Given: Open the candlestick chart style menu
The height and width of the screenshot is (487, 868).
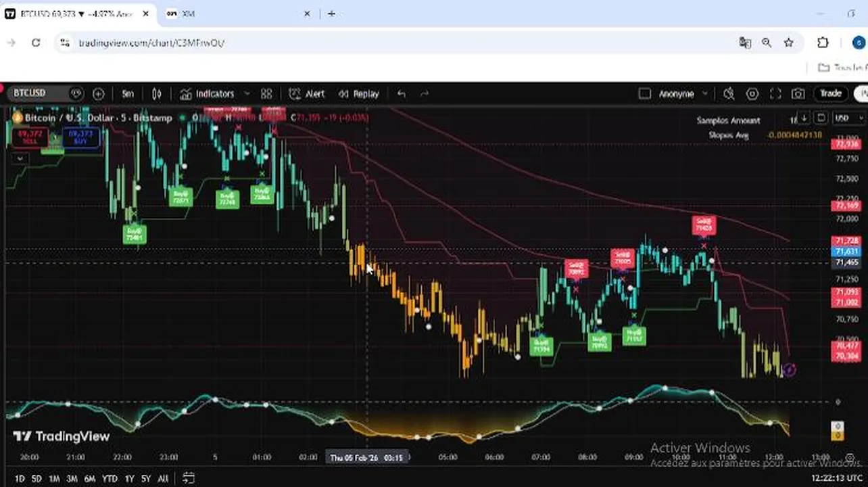Looking at the screenshot, I should 157,93.
